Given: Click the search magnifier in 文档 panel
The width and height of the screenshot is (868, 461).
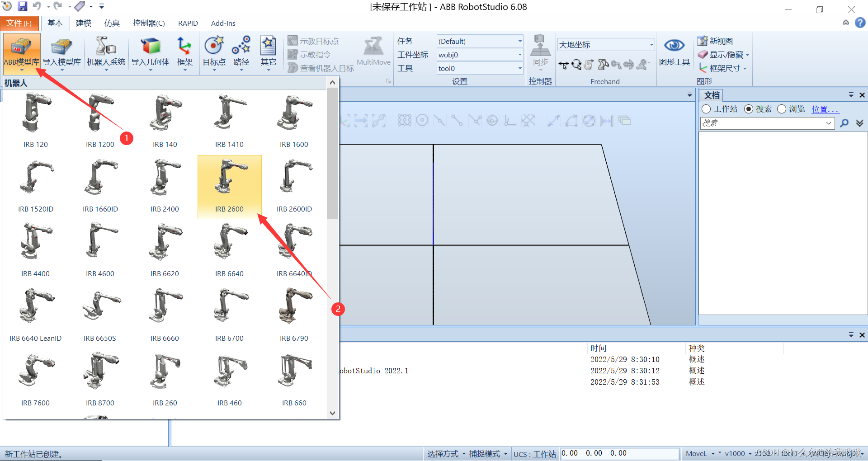Looking at the screenshot, I should [x=844, y=123].
